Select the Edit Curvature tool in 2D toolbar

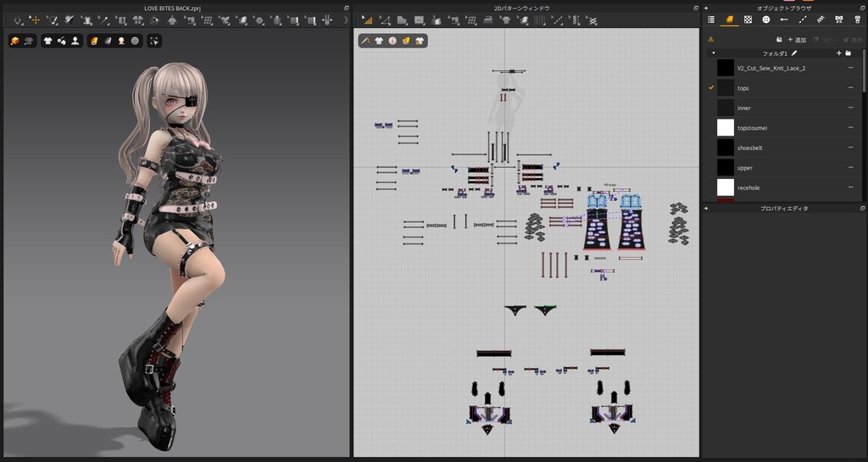coord(385,20)
